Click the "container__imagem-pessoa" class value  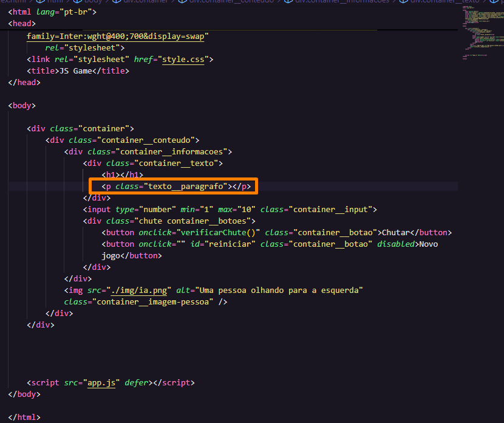pyautogui.click(x=153, y=302)
